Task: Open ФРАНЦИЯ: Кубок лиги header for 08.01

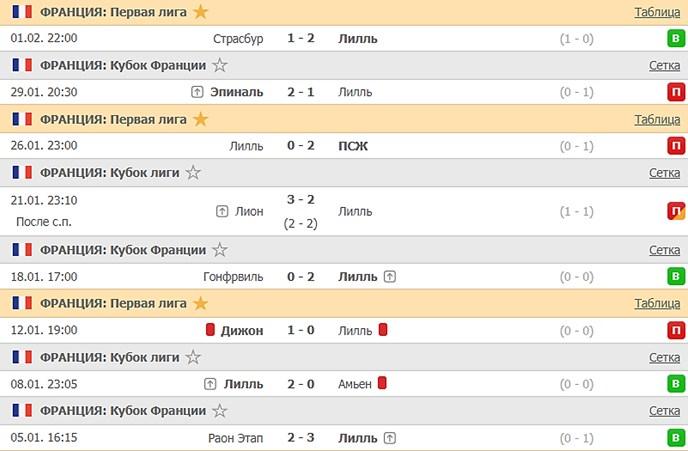Action: (109, 357)
